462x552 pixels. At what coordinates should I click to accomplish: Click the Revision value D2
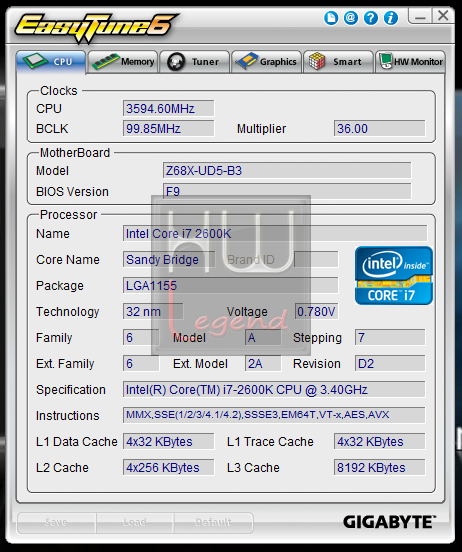tap(390, 364)
